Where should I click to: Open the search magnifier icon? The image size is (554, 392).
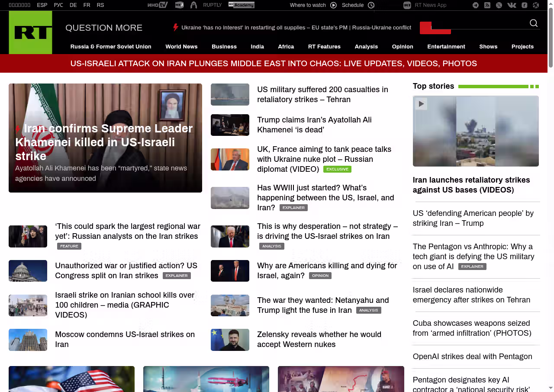coord(534,23)
